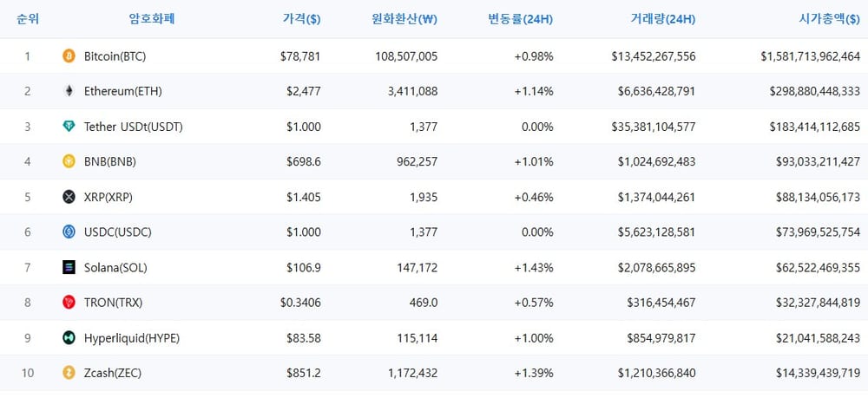868x398 pixels.
Task: Select TRON price $0.3406
Action: (x=300, y=303)
